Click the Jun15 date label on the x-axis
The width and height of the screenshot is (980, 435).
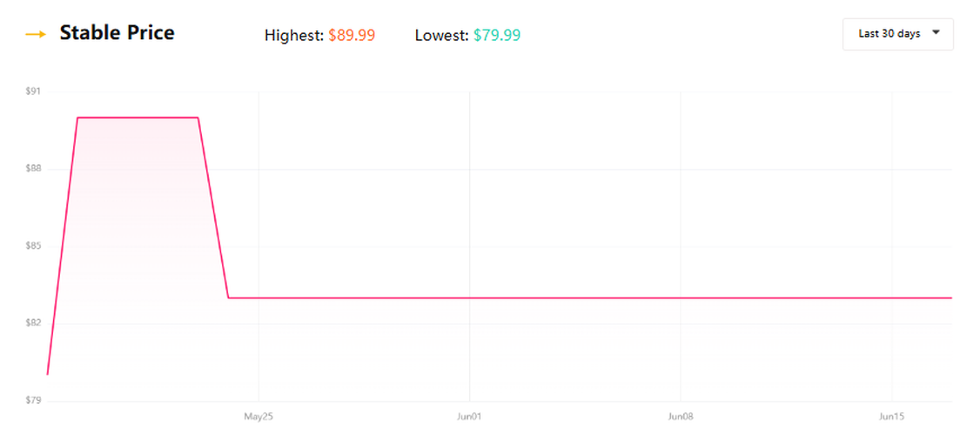click(x=891, y=416)
